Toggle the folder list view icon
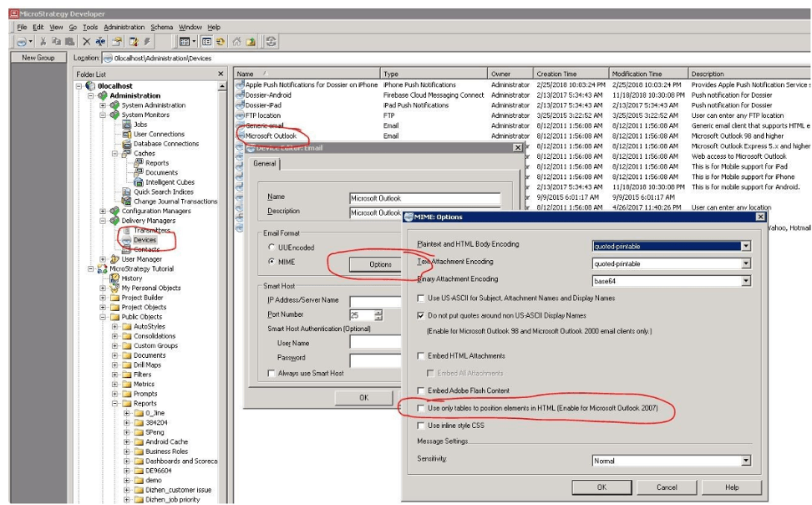The height and width of the screenshot is (505, 812). [x=206, y=42]
